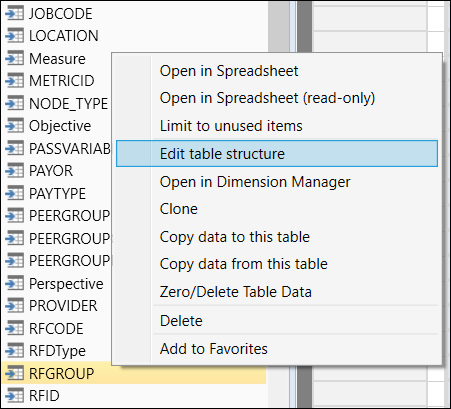
Task: Click the LOCATION table icon
Action: coord(15,36)
